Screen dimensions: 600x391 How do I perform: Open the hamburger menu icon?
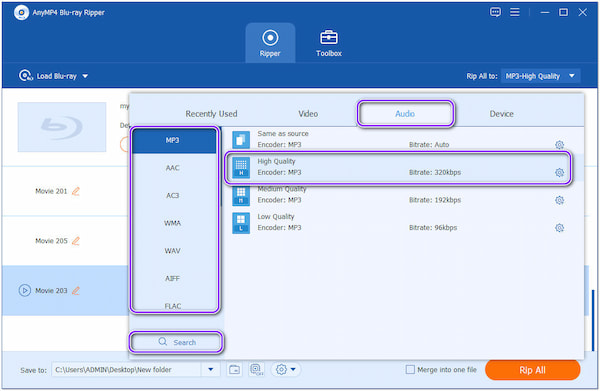click(515, 12)
